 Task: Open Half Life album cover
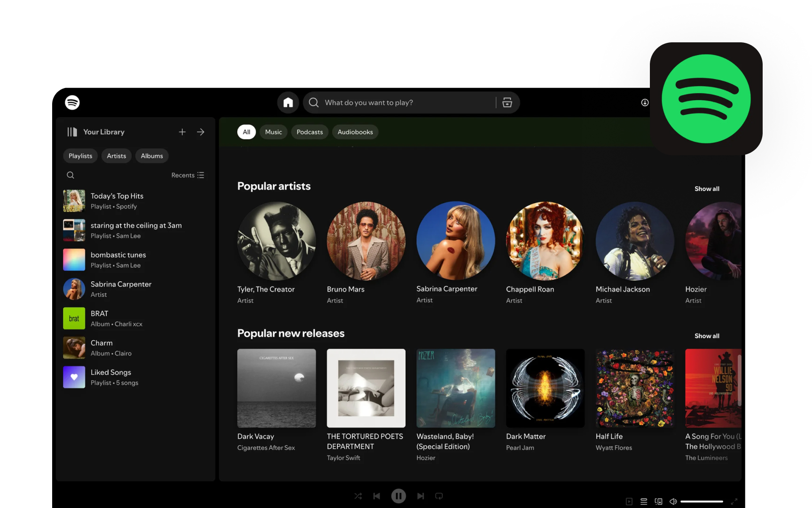click(x=635, y=388)
